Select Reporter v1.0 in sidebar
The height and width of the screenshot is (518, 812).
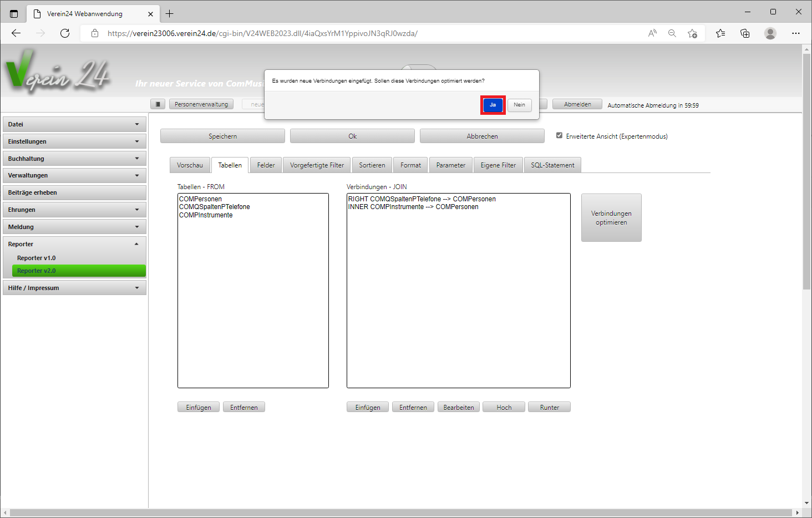37,258
